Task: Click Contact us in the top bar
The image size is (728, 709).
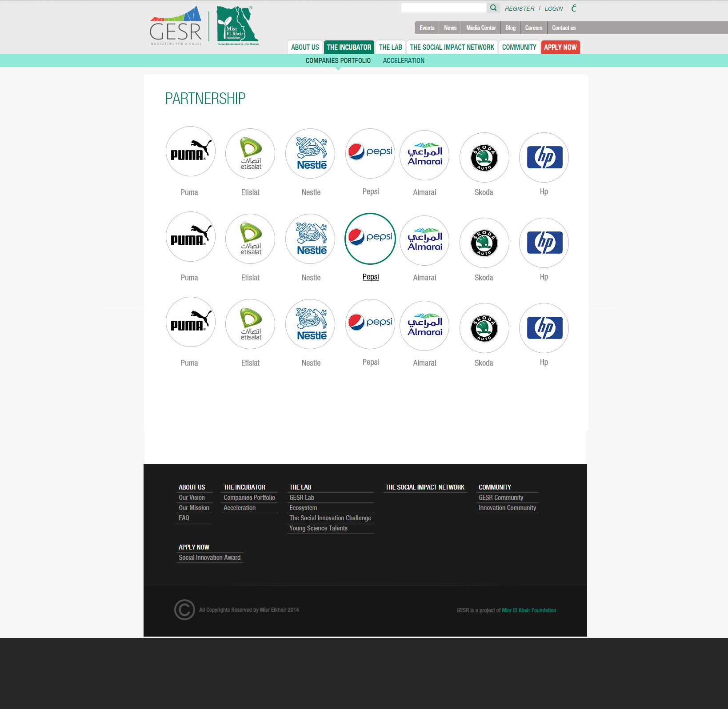Action: click(x=564, y=28)
